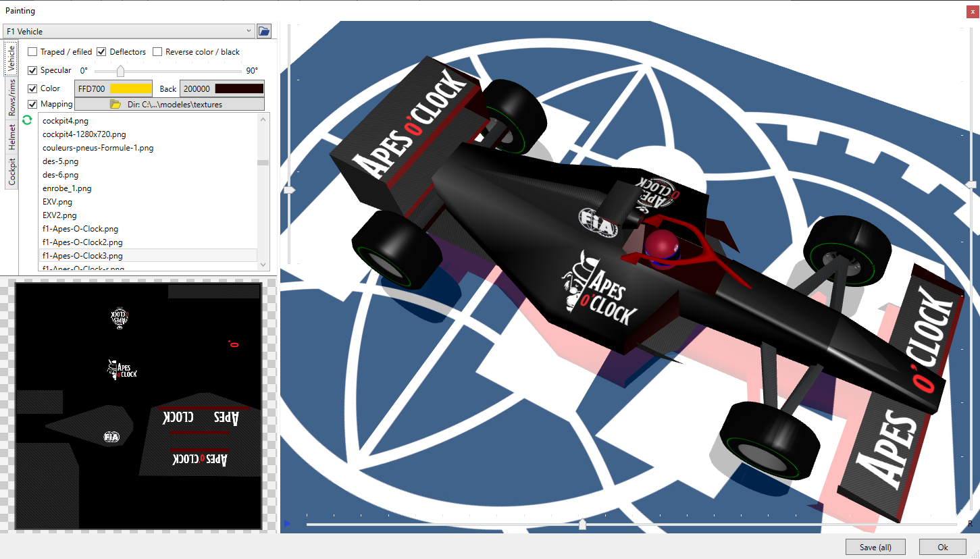This screenshot has width=980, height=559.
Task: Switch to the Vehicle tab
Action: tap(11, 59)
